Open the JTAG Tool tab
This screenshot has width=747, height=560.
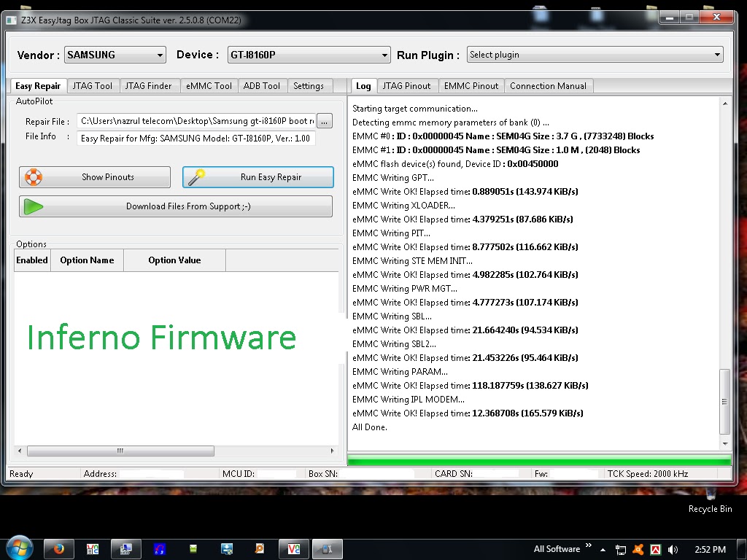(93, 86)
